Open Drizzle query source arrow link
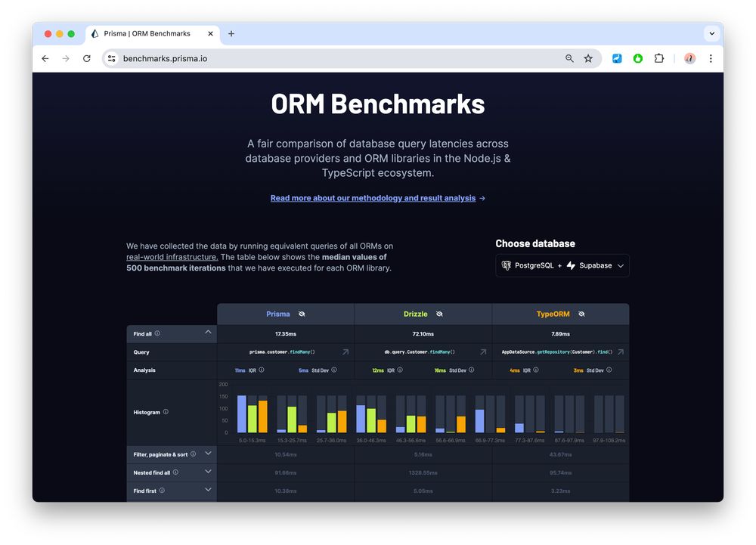Screen dimensions: 756x545 coord(483,351)
